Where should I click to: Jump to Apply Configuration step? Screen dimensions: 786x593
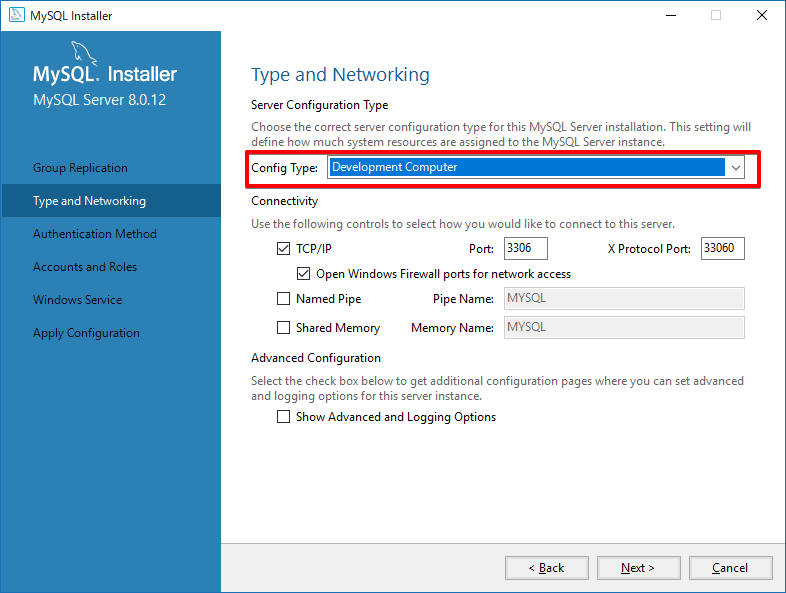tap(86, 333)
